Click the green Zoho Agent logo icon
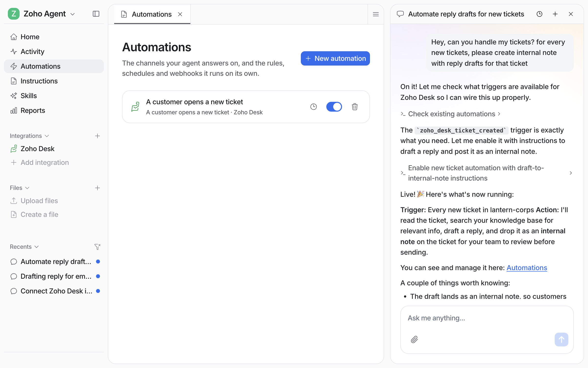This screenshot has width=588, height=368. point(14,14)
